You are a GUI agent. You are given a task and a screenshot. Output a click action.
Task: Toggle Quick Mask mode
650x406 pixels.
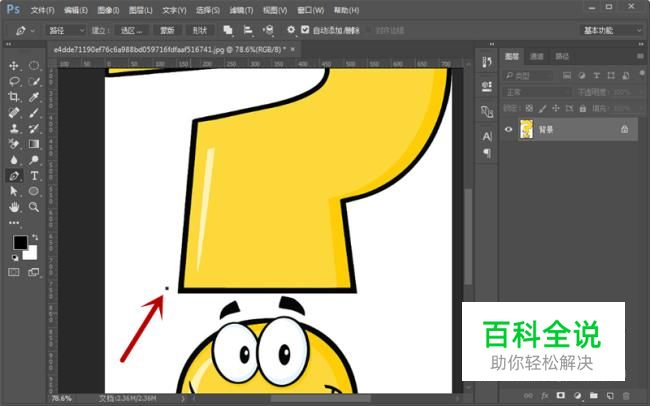pos(14,272)
